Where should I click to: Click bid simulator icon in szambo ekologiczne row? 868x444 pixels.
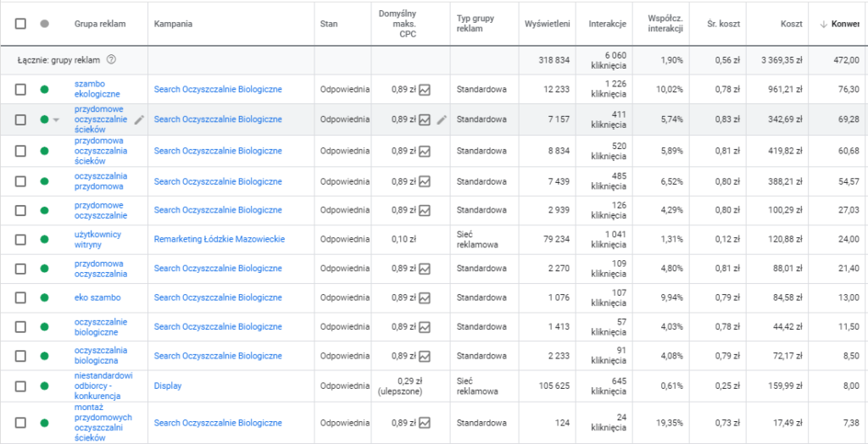425,89
